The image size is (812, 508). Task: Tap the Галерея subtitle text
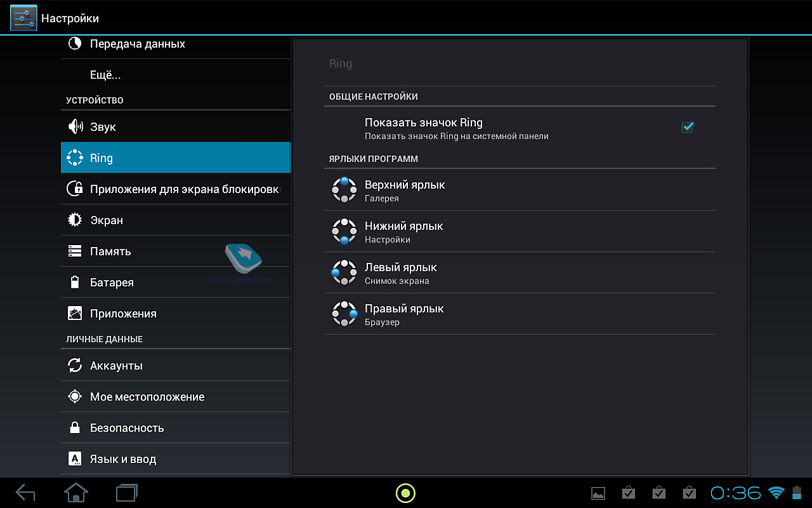[382, 199]
